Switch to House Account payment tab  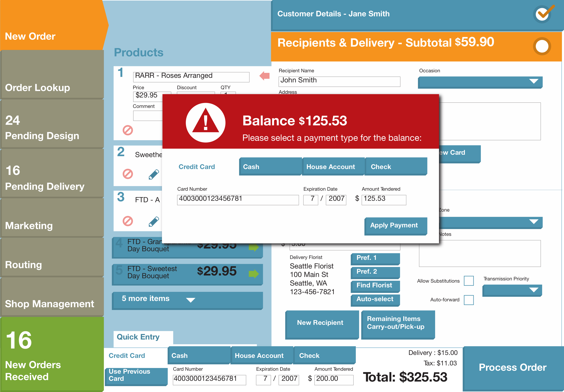(333, 166)
